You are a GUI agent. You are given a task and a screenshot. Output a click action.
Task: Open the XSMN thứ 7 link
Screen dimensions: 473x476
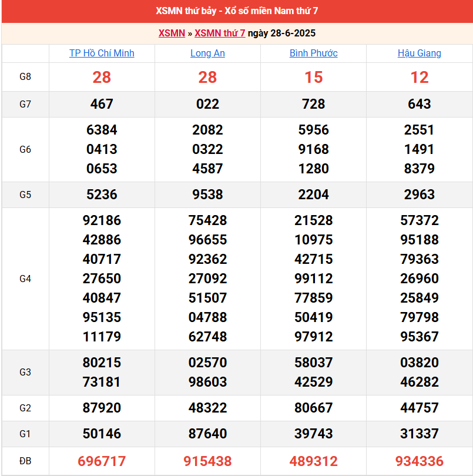220,33
